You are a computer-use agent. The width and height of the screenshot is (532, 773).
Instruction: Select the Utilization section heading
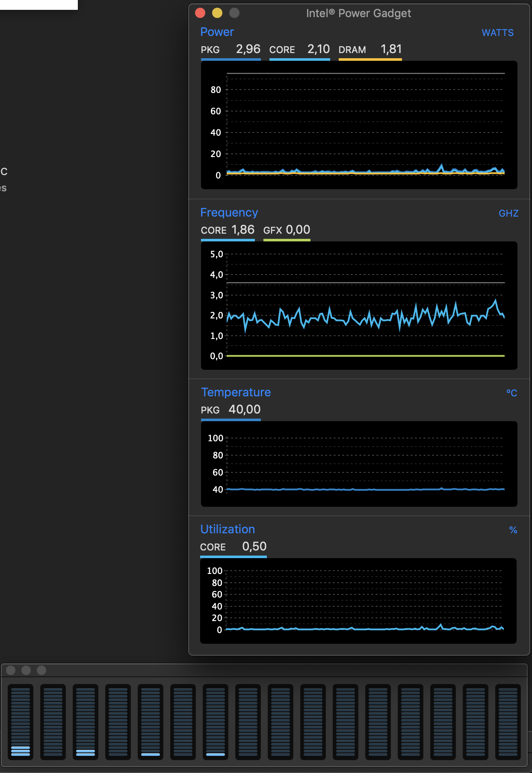pos(228,529)
